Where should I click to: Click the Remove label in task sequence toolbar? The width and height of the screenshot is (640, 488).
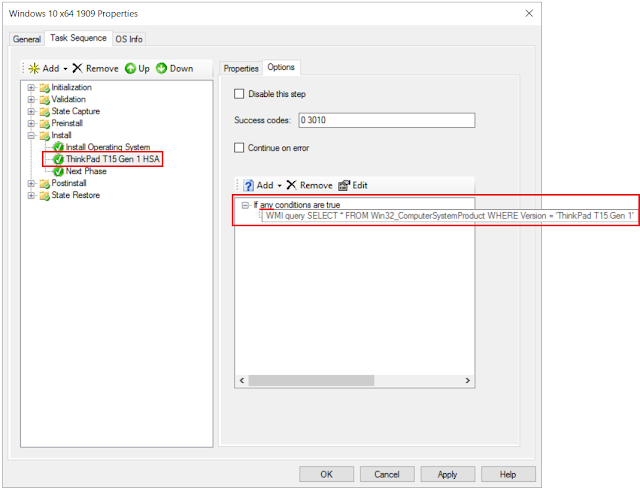click(102, 69)
